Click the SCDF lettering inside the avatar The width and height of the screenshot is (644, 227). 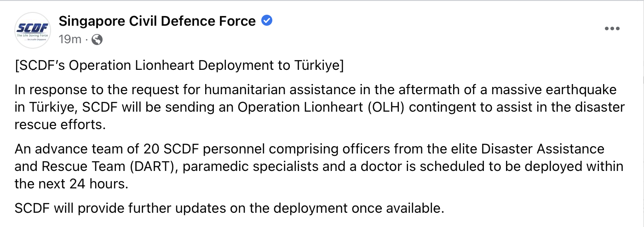(x=32, y=28)
